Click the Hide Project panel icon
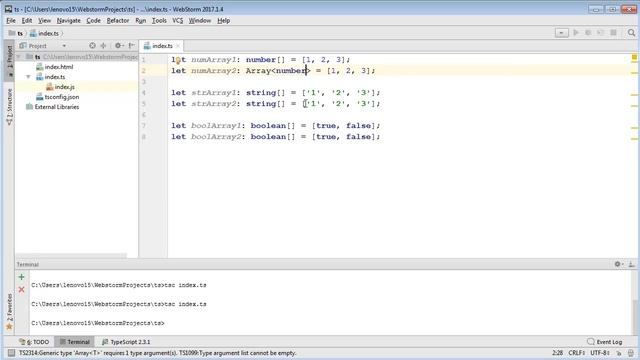This screenshot has width=640, height=360. pos(131,46)
